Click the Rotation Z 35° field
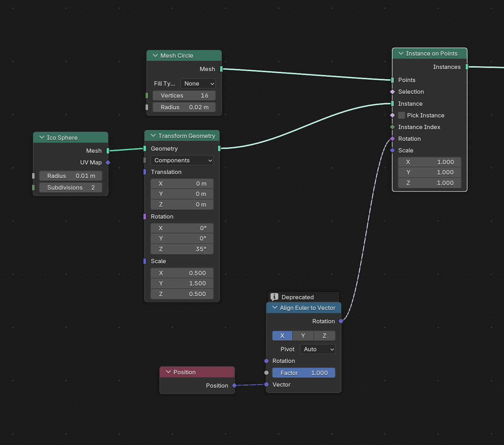This screenshot has width=504, height=445. coord(182,249)
